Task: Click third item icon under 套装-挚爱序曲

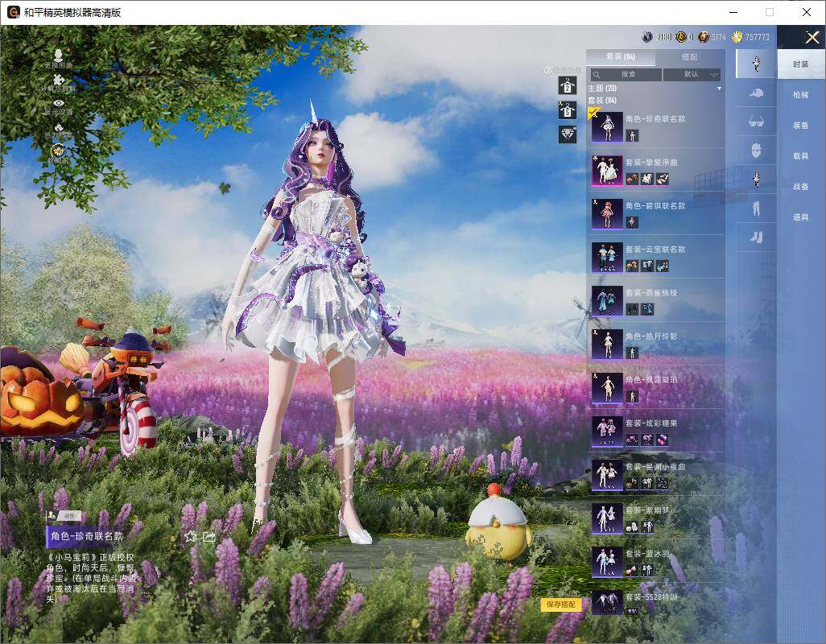Action: tap(663, 179)
